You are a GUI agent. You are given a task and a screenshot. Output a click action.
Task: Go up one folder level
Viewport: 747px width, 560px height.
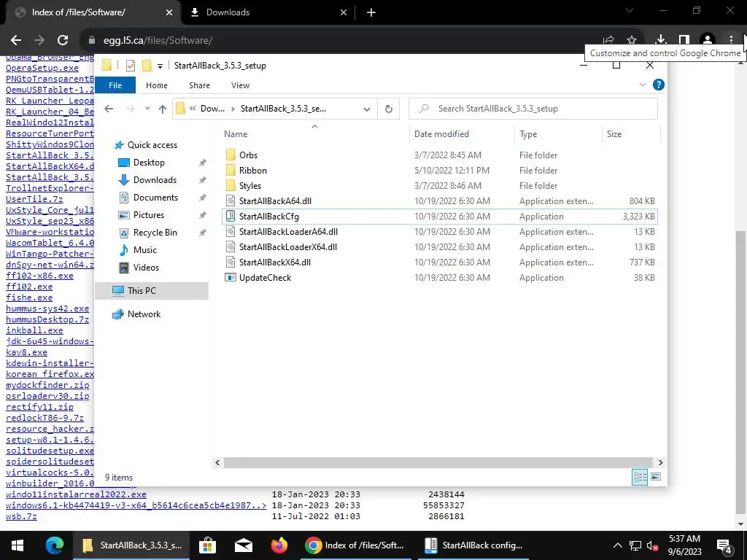pos(163,109)
